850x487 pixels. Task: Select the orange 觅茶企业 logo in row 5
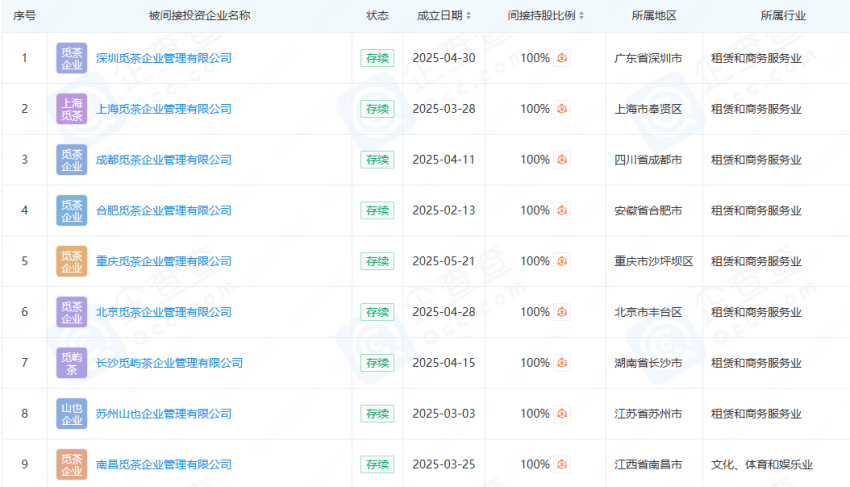point(72,261)
